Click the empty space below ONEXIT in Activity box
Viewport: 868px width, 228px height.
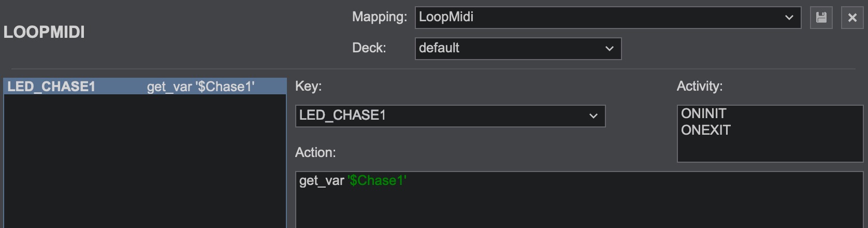769,150
